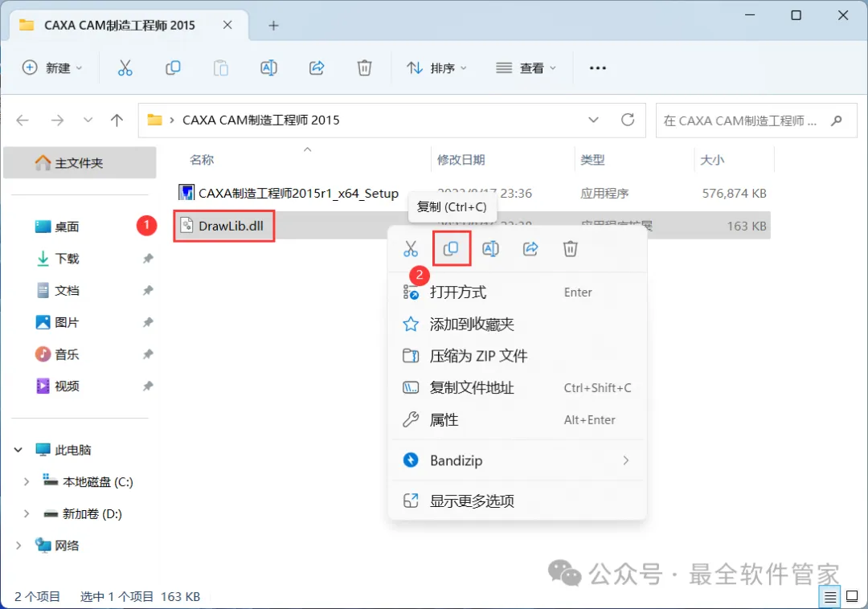The width and height of the screenshot is (868, 609).
Task: Click the pin icon next to 下载
Action: pos(148,259)
